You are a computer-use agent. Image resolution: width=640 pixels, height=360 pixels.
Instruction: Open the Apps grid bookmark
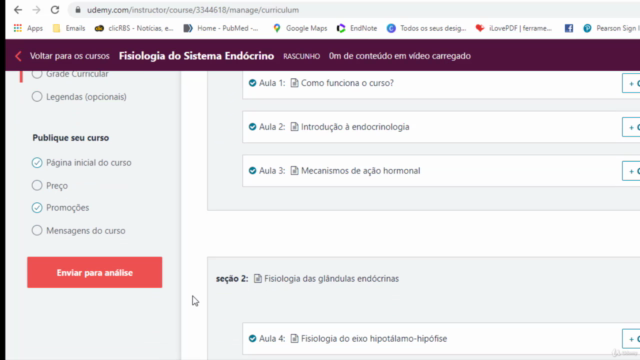(28, 28)
